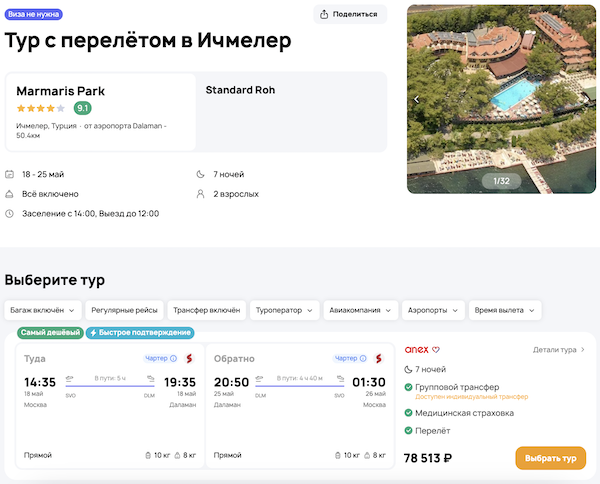Toggle the Регулярные рейсы filter
The width and height of the screenshot is (600, 484).
click(x=122, y=310)
